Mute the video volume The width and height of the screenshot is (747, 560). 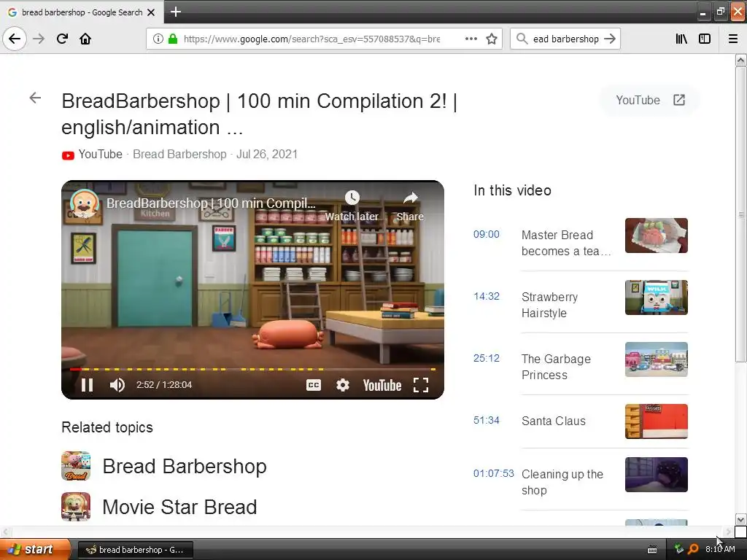coord(117,385)
